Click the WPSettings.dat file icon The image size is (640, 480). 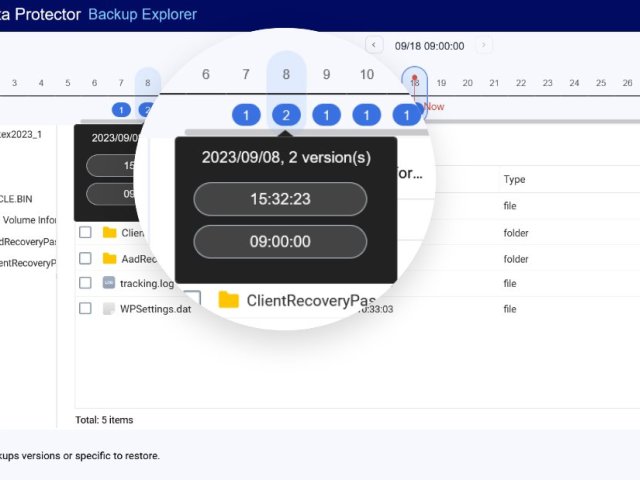109,309
